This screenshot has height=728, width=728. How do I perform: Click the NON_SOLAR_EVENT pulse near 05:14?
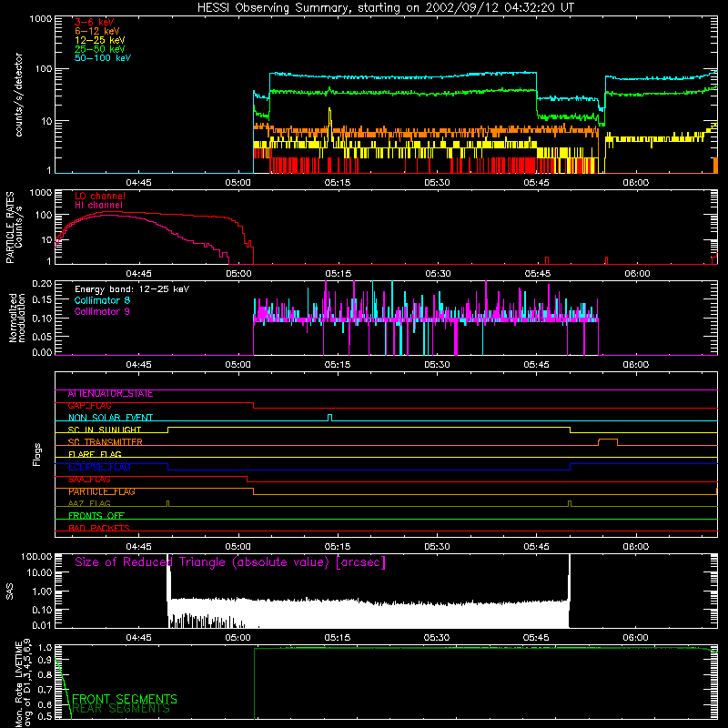point(330,418)
